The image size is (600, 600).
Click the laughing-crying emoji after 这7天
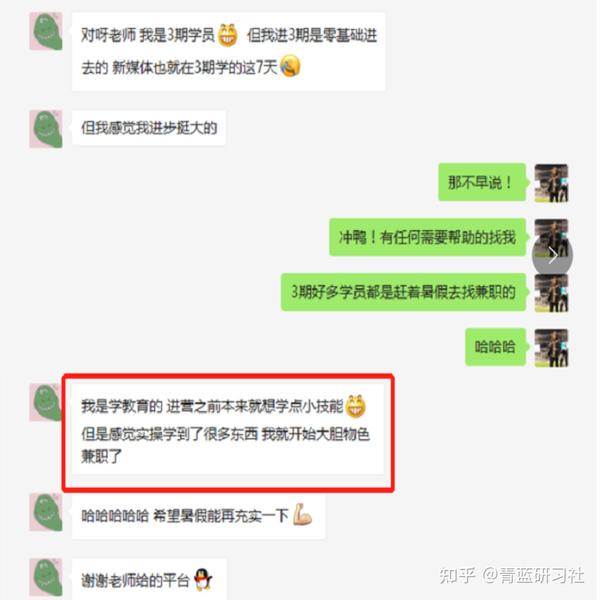(290, 66)
